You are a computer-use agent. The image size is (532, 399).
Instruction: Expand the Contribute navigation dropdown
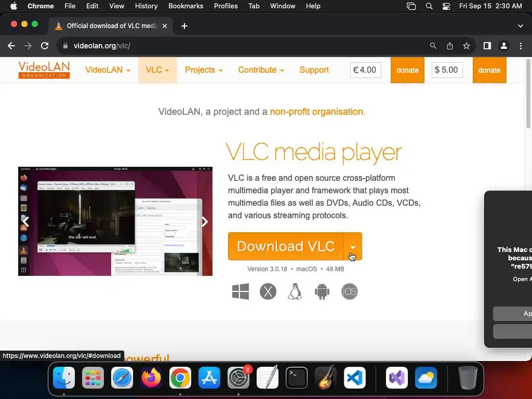tap(261, 70)
